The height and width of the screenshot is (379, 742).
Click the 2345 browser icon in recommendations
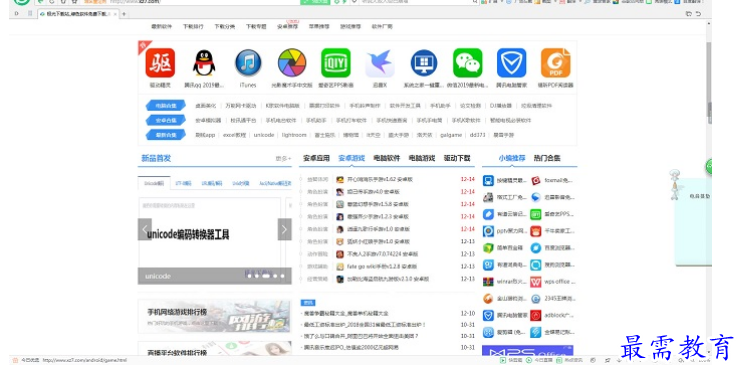click(x=536, y=299)
